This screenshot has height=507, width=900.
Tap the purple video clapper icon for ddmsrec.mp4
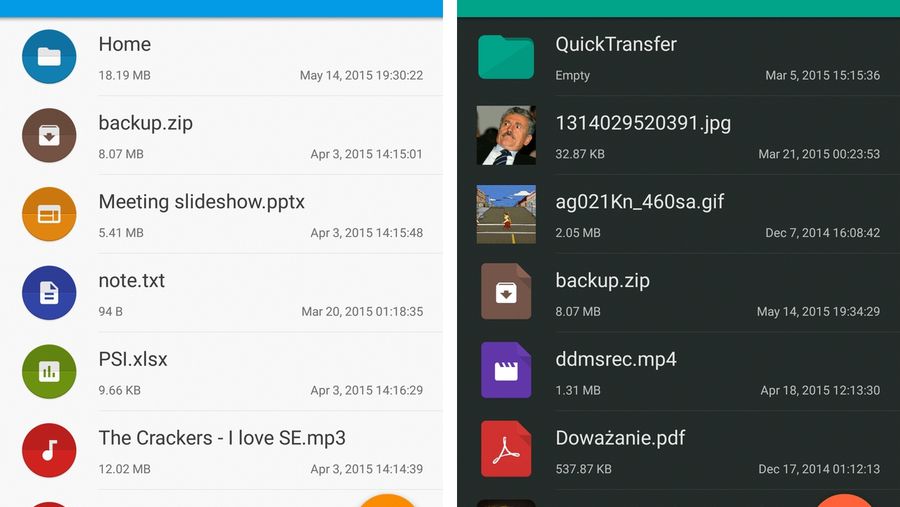click(x=506, y=370)
